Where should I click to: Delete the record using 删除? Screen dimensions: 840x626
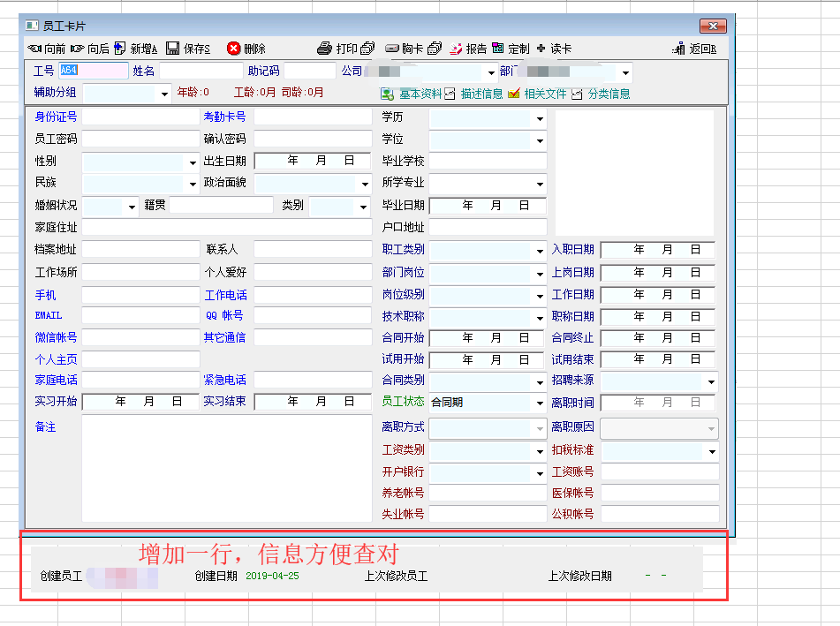(246, 49)
